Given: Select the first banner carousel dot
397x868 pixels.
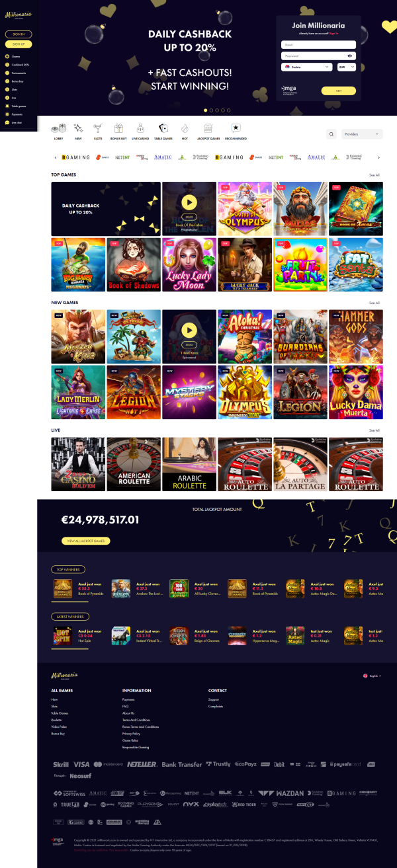Looking at the screenshot, I should click(x=205, y=110).
